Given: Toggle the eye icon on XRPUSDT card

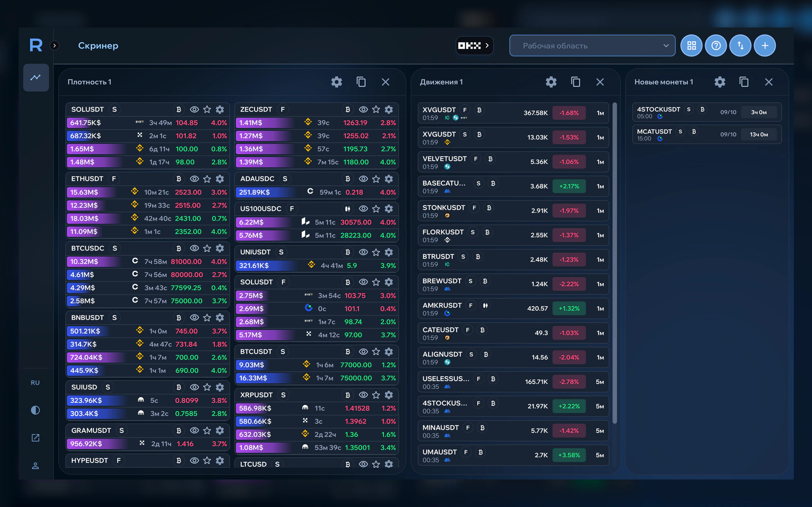Looking at the screenshot, I should pos(363,395).
